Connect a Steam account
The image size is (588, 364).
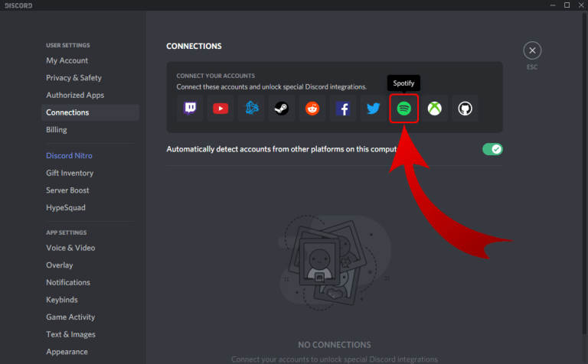[282, 109]
